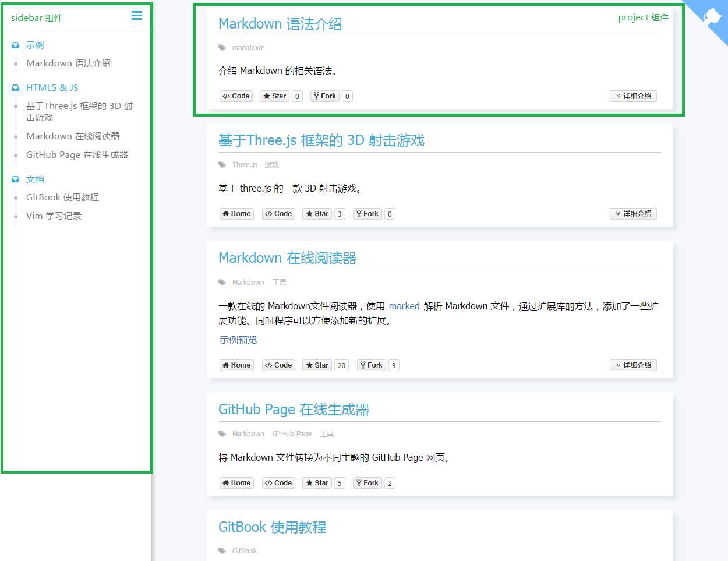The image size is (728, 561).
Task: Click star count 20 on Markdown 在线阅读器
Action: 342,366
